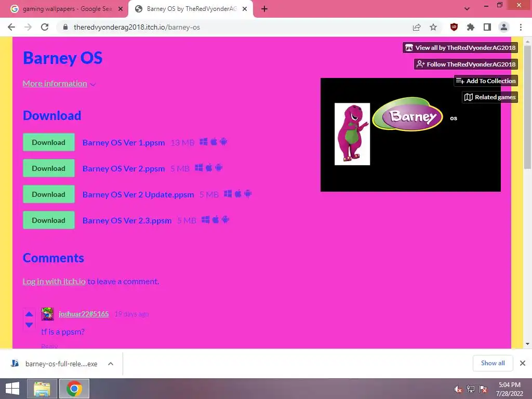The width and height of the screenshot is (532, 399).
Task: Toggle the Chrome side panel
Action: click(487, 27)
